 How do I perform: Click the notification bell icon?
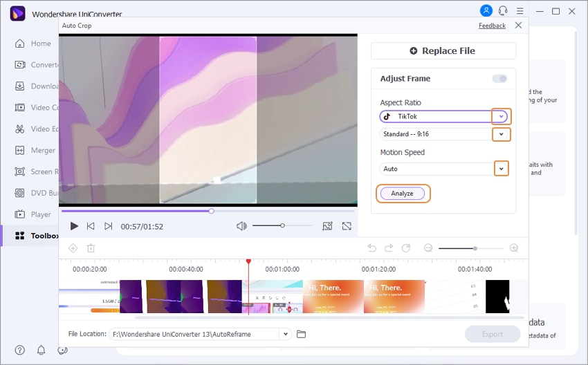[41, 350]
